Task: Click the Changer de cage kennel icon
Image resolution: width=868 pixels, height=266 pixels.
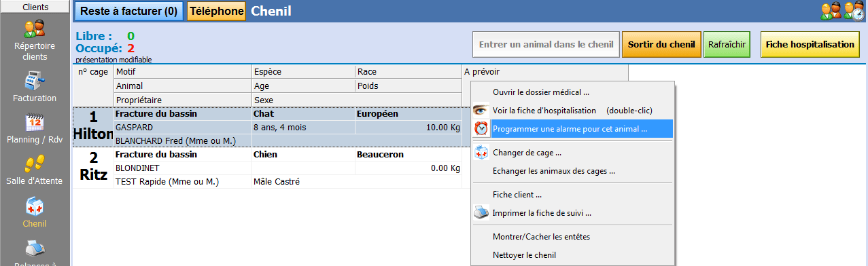Action: point(481,153)
